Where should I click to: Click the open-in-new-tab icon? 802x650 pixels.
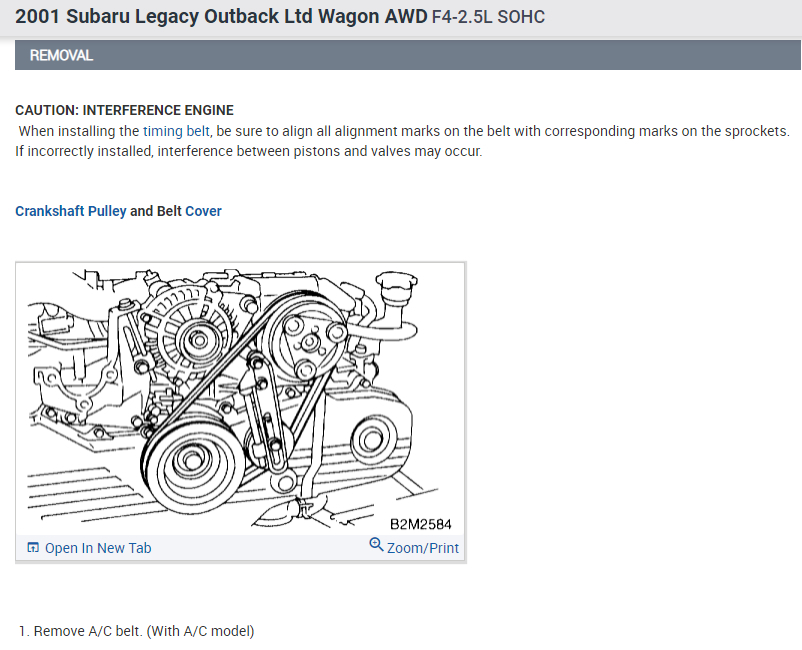point(33,548)
